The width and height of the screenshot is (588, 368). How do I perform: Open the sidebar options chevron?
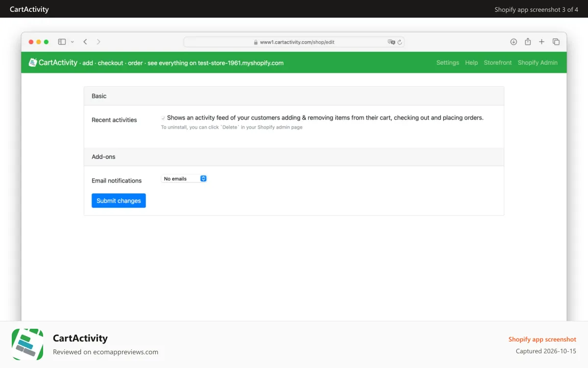[73, 42]
